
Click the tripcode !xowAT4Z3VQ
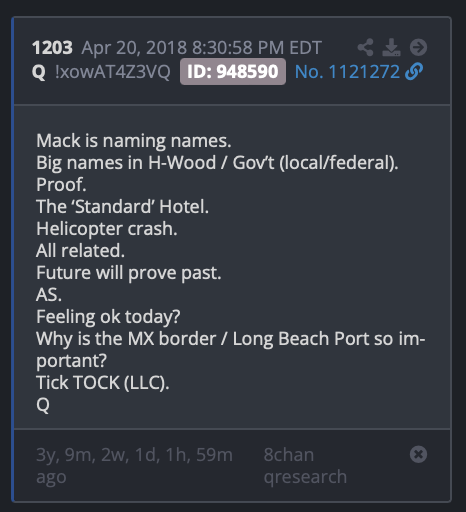(x=113, y=72)
